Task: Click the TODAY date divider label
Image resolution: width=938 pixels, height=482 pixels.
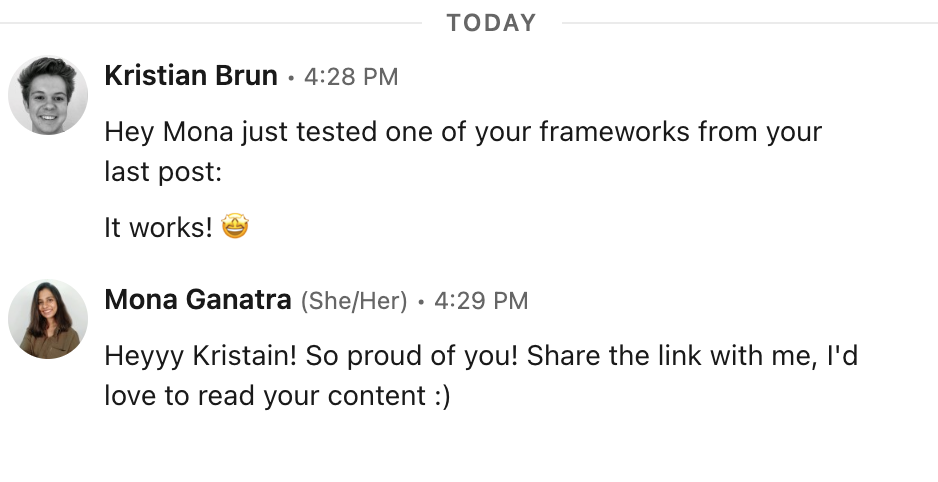Action: (491, 23)
